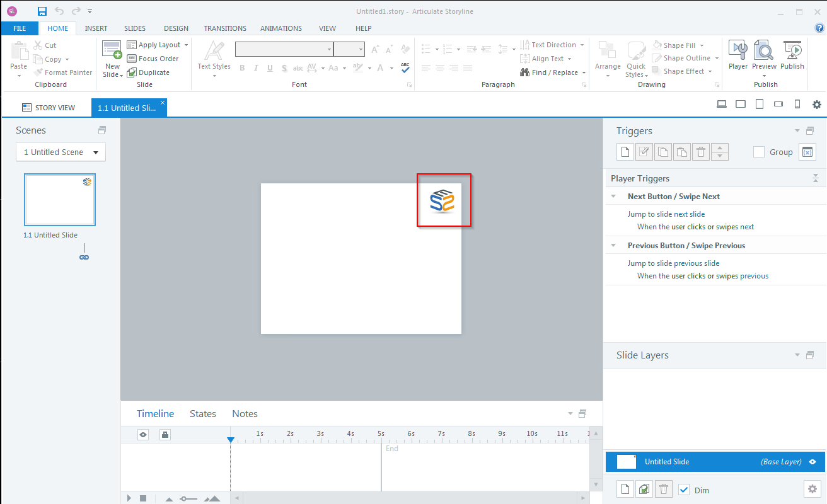Open the Player properties
The width and height of the screenshot is (827, 504).
point(738,55)
